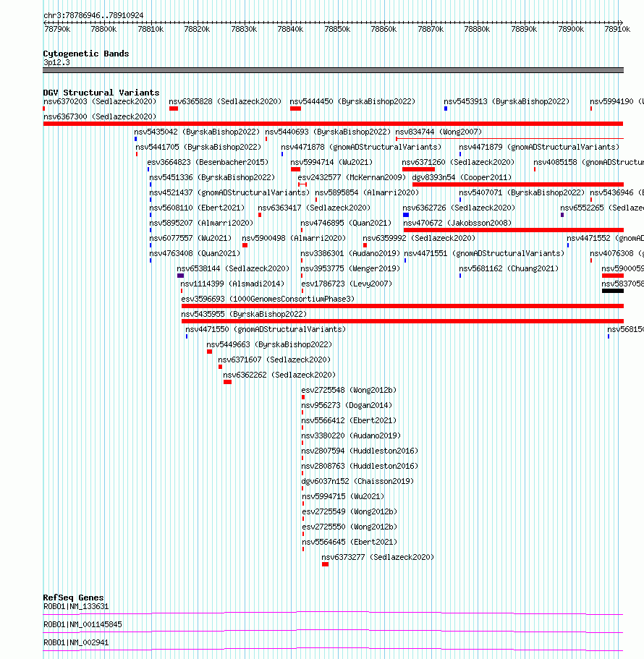Screen dimensions: 644x659
Task: Open nsv5895207 (Almarri2020) variant
Action: tap(201, 223)
